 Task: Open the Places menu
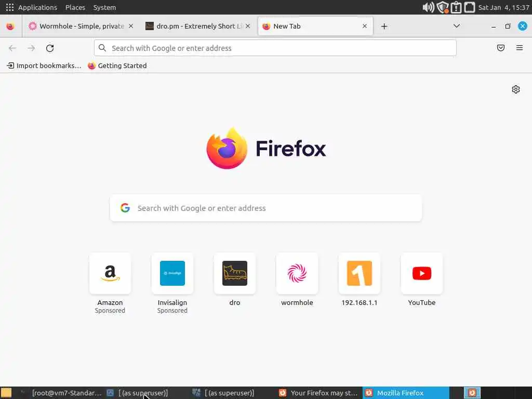click(75, 7)
